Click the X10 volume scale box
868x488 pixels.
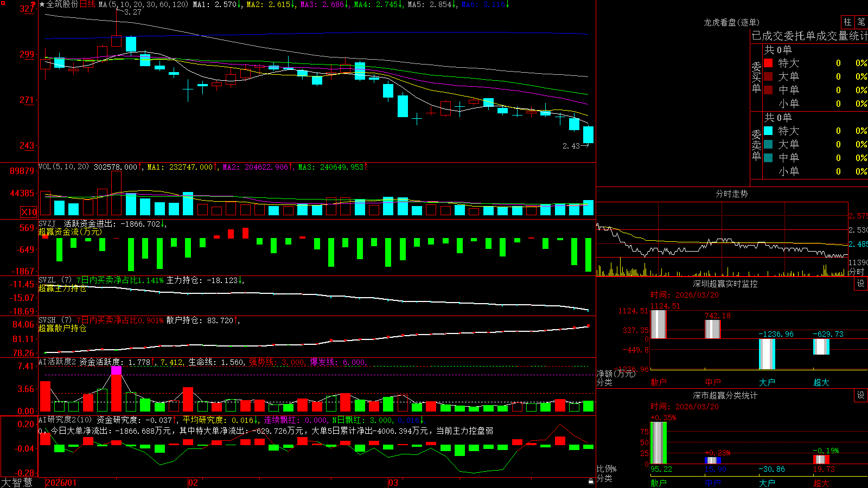(29, 212)
